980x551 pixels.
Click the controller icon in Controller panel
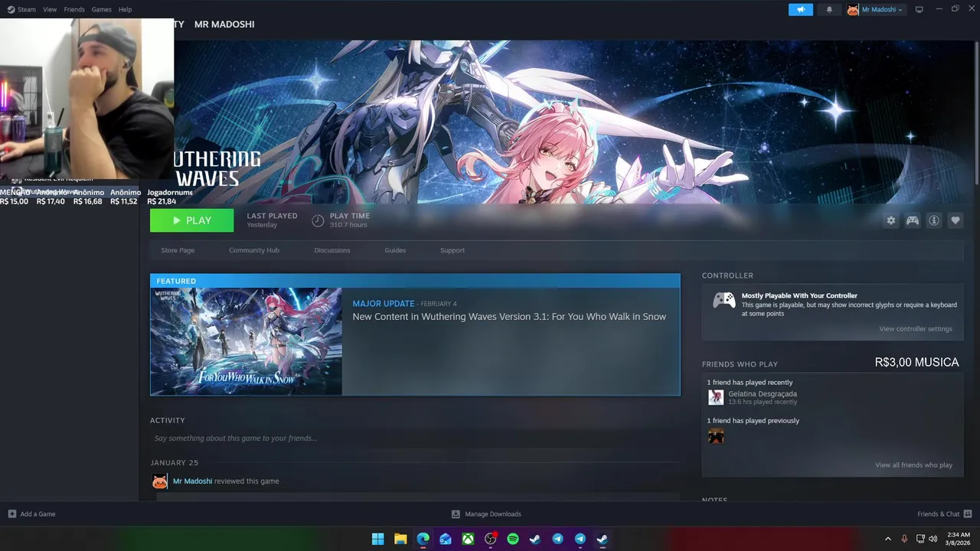pos(724,300)
